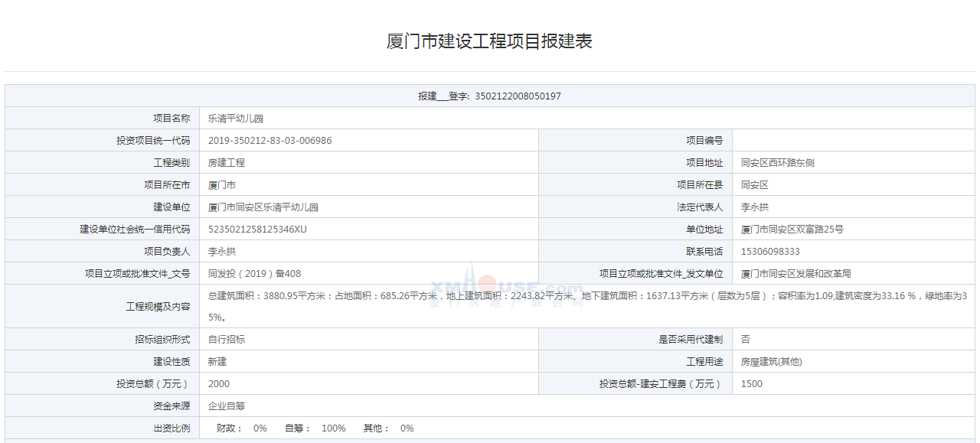Click the 项目立项或批准文件_文号 label
This screenshot has width=980, height=443.
[x=137, y=274]
